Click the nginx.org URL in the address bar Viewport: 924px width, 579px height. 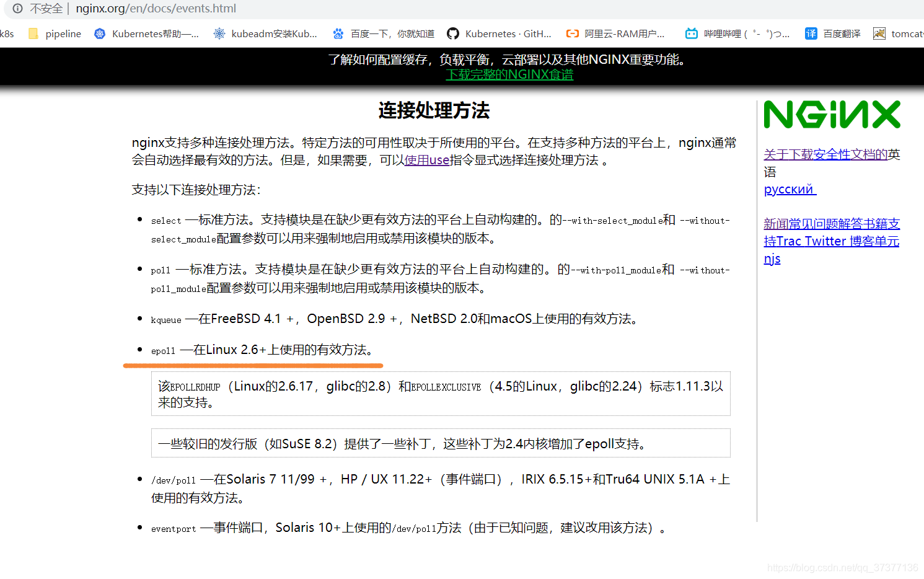tap(156, 9)
